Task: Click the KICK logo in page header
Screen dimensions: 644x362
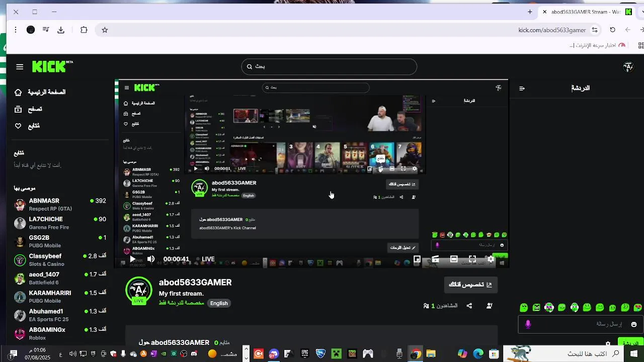Action: tap(52, 66)
